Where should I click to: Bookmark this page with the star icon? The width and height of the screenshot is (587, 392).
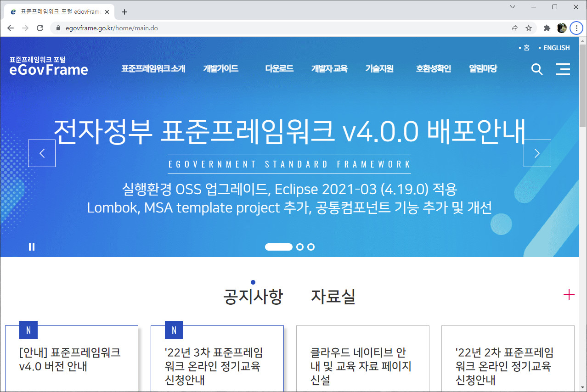(x=529, y=28)
